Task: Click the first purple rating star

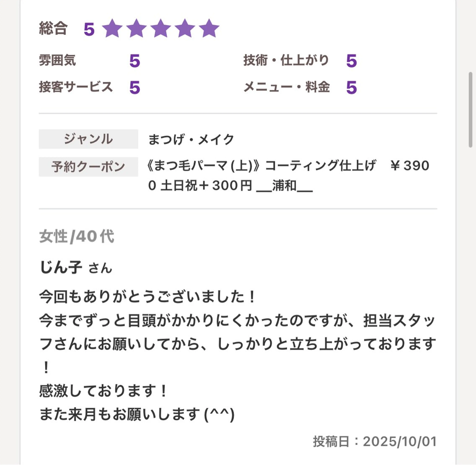Action: pos(112,29)
